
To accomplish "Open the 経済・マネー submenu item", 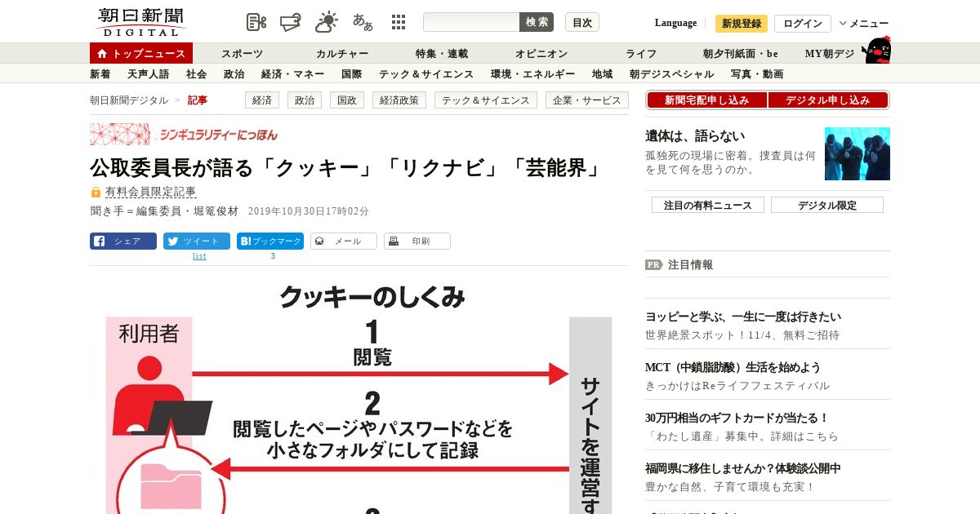I will coord(292,74).
